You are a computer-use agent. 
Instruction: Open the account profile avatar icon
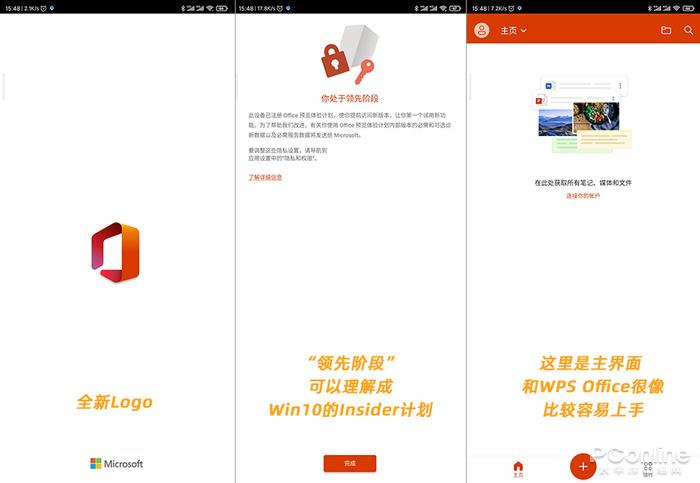click(481, 30)
